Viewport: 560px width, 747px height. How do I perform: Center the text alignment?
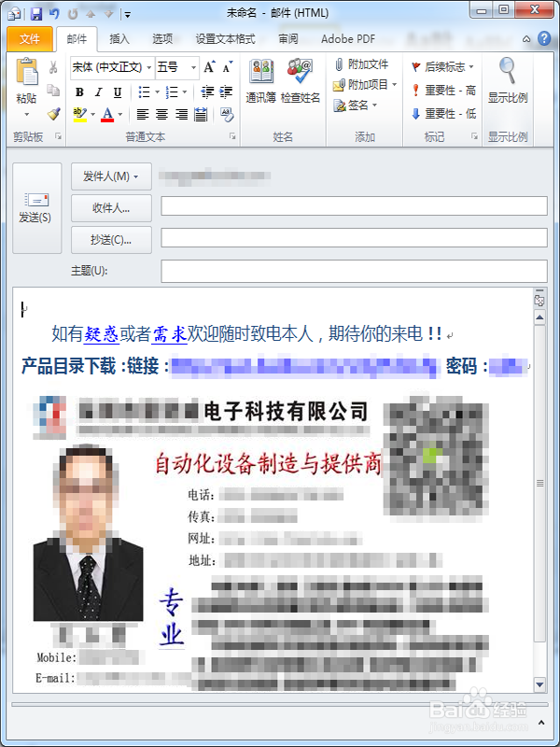[161, 114]
